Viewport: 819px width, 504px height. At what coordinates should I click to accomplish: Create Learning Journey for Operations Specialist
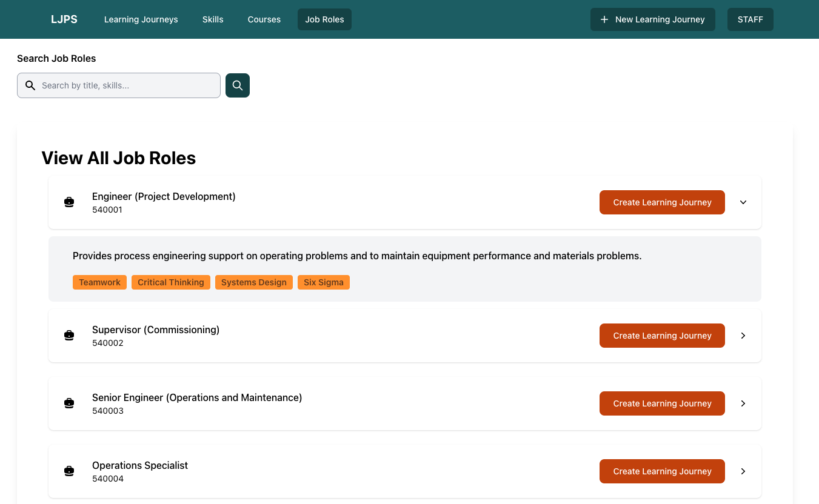pyautogui.click(x=662, y=471)
